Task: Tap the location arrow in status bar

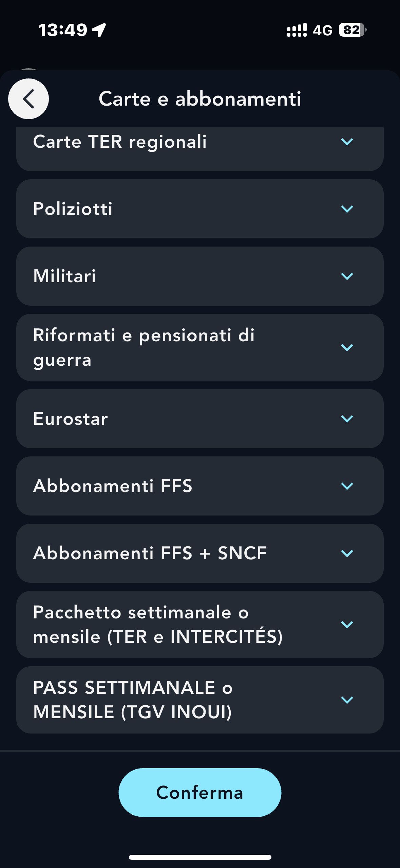Action: (99, 30)
